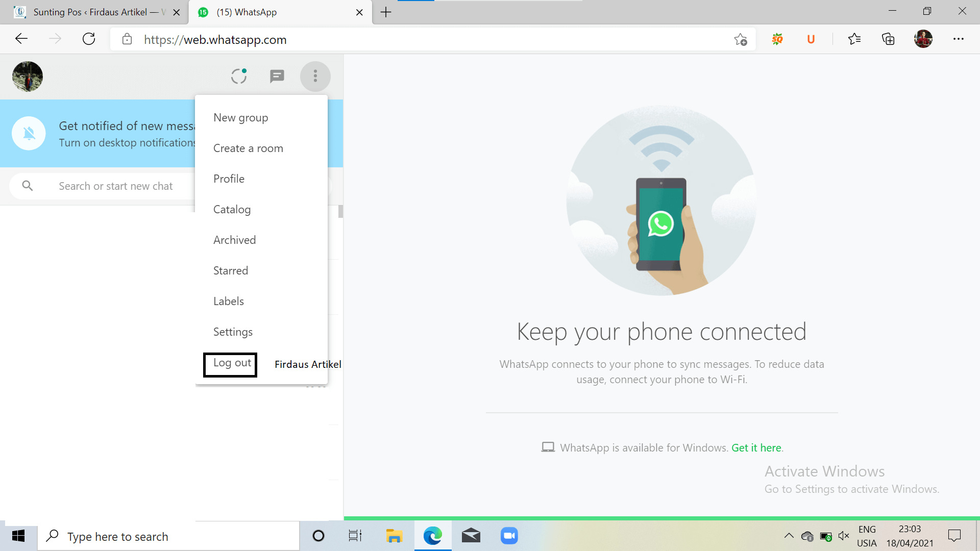Add this page to favorites star
980x551 pixels.
741,39
